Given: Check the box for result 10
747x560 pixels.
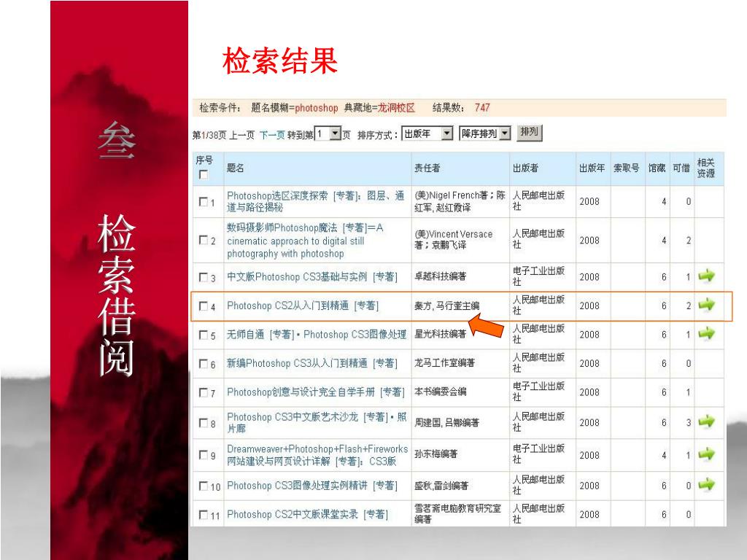Looking at the screenshot, I should pos(204,486).
